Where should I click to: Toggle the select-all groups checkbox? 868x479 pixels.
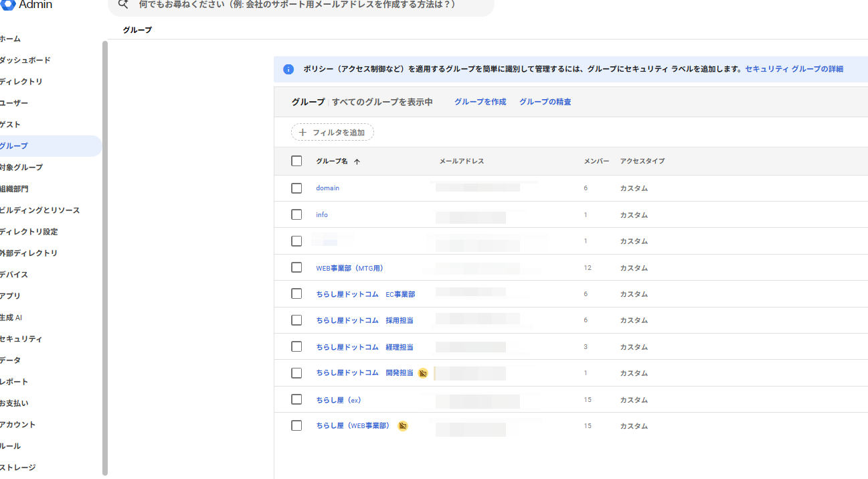pos(296,161)
